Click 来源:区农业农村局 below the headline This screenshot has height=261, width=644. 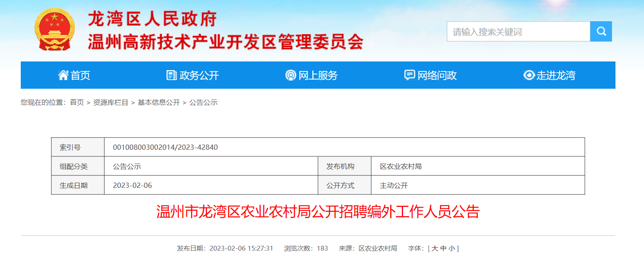pyautogui.click(x=368, y=248)
